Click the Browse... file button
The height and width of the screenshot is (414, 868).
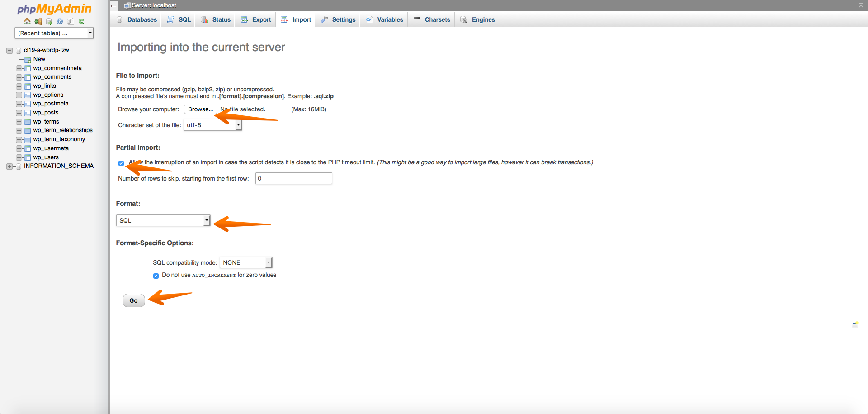pyautogui.click(x=200, y=109)
